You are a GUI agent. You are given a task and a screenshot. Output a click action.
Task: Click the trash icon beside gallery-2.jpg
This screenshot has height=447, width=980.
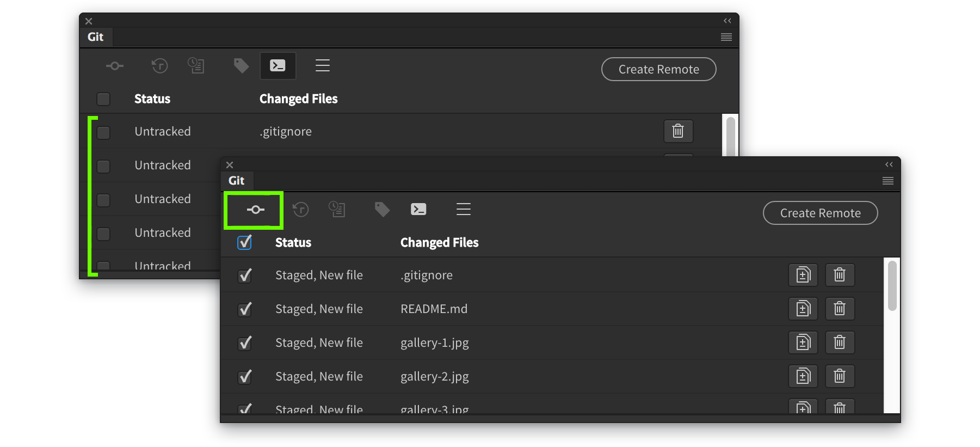pos(839,376)
